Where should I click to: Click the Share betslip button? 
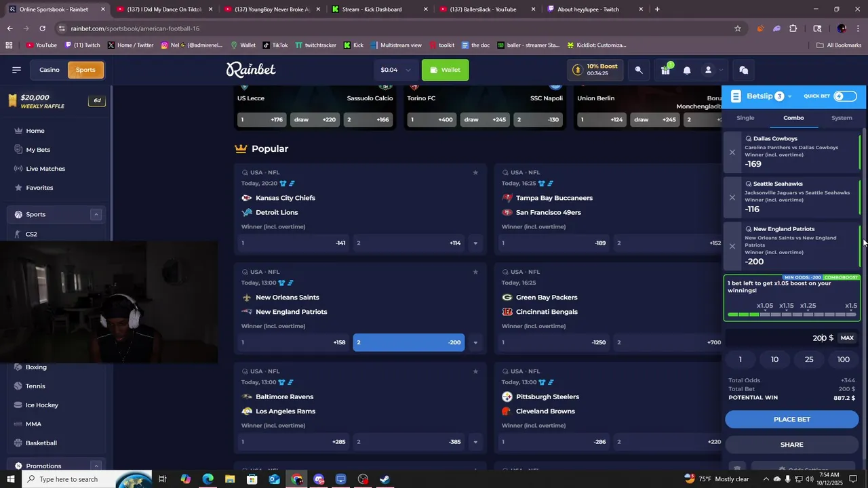coord(791,445)
